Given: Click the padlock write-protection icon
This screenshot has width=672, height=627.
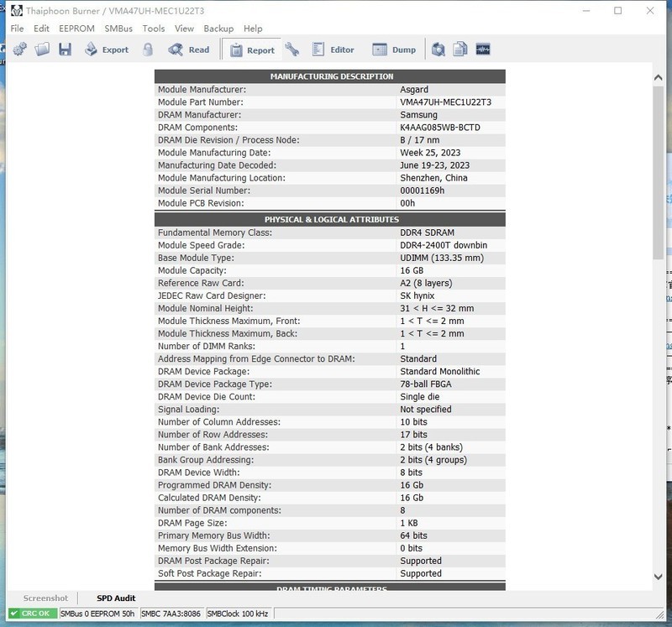Looking at the screenshot, I should (x=148, y=50).
